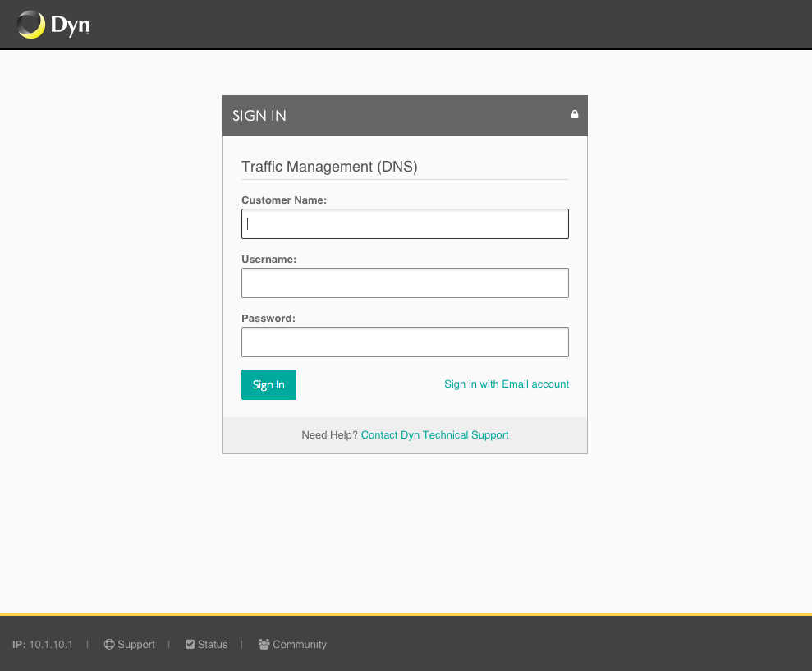The height and width of the screenshot is (671, 812).
Task: Click the lifebuoy icon beside Support
Action: [109, 645]
